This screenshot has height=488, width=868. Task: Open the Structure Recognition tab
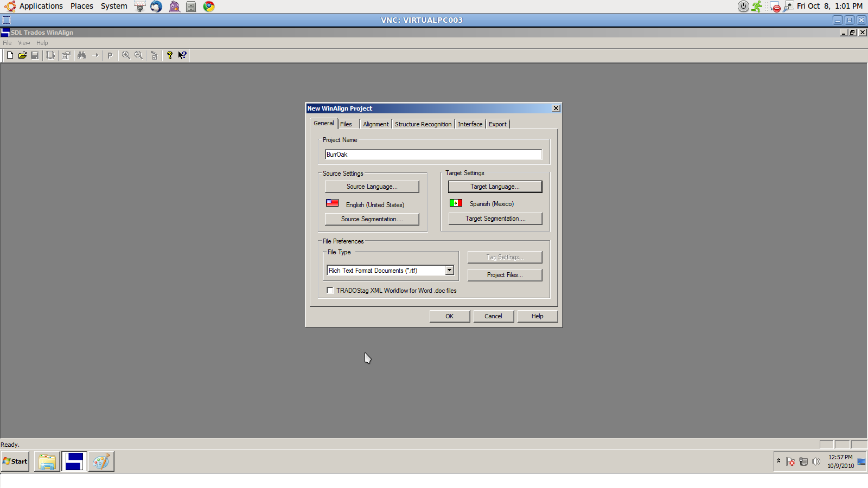pyautogui.click(x=423, y=124)
